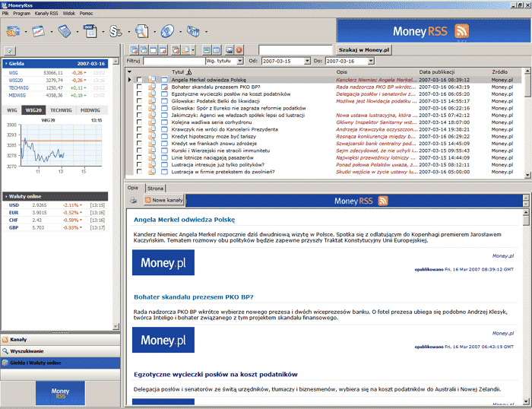
Task: Click the blank layout view icon
Action: (x=216, y=50)
